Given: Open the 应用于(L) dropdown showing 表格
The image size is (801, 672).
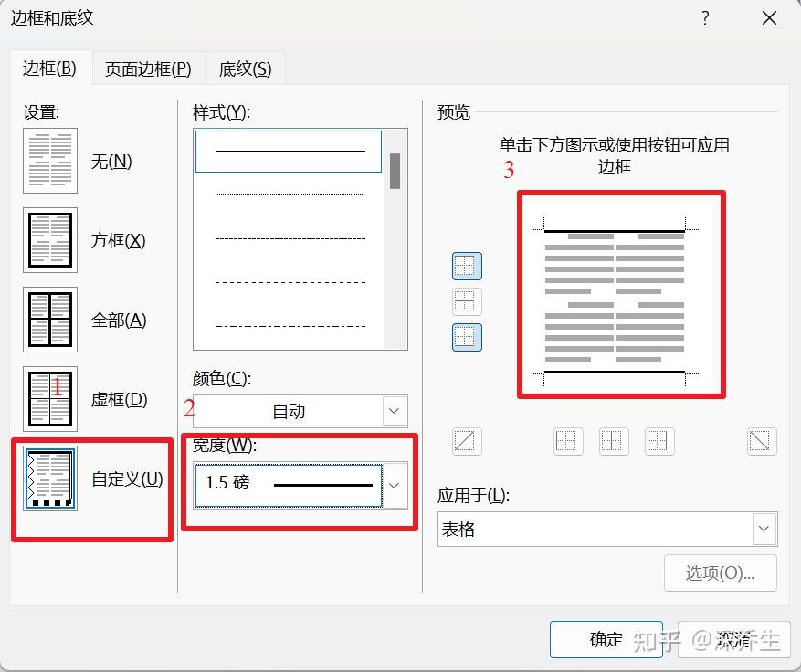Looking at the screenshot, I should 607,529.
